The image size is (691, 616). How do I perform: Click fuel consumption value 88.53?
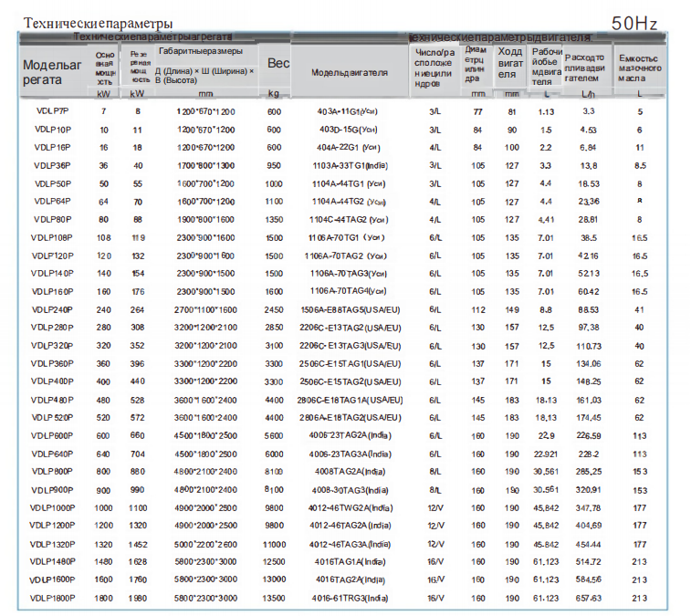(589, 309)
